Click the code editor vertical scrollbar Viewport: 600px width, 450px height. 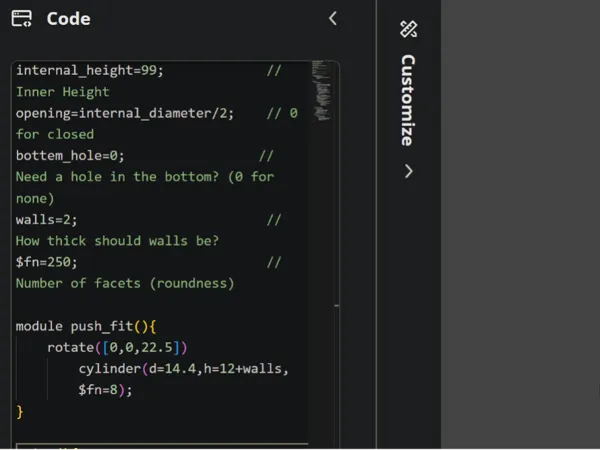click(336, 254)
